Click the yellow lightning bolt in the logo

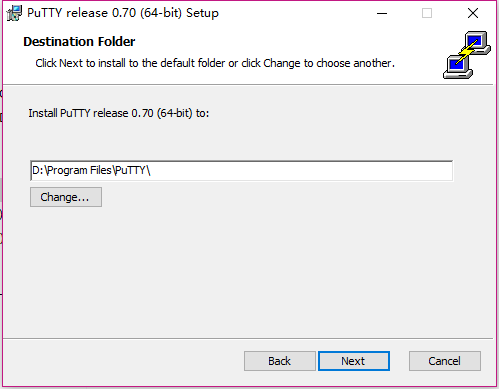468,53
